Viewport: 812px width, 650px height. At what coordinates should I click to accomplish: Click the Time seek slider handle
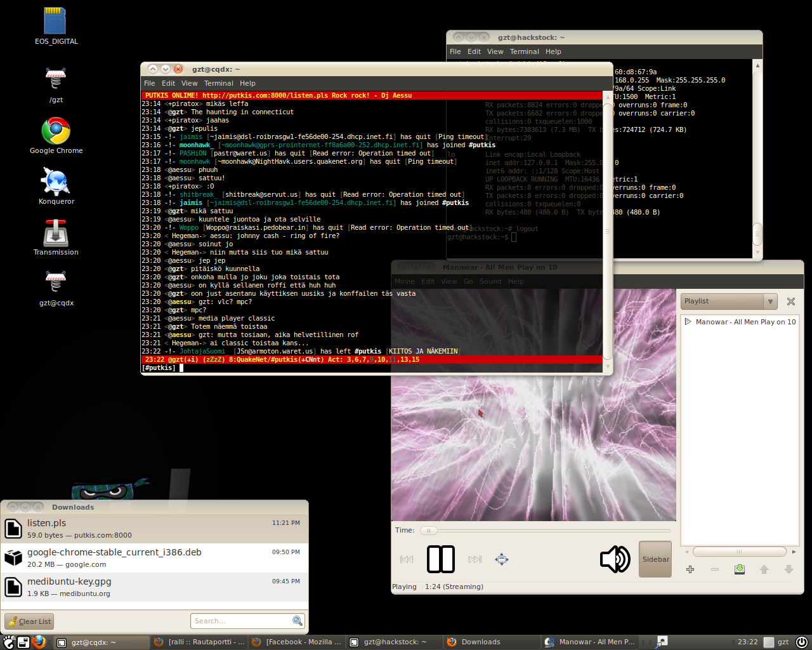click(429, 531)
